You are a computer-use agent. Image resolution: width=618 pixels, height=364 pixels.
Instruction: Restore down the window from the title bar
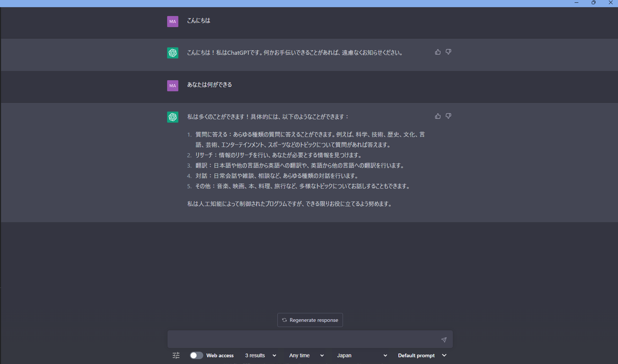[593, 3]
